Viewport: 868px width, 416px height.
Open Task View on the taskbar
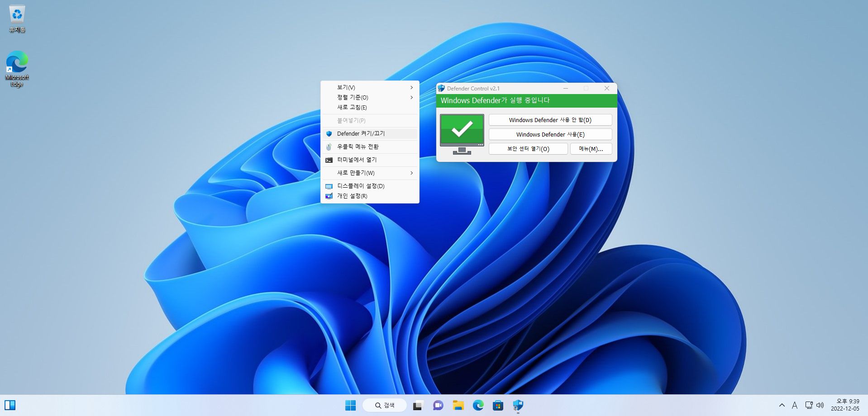[x=417, y=406]
